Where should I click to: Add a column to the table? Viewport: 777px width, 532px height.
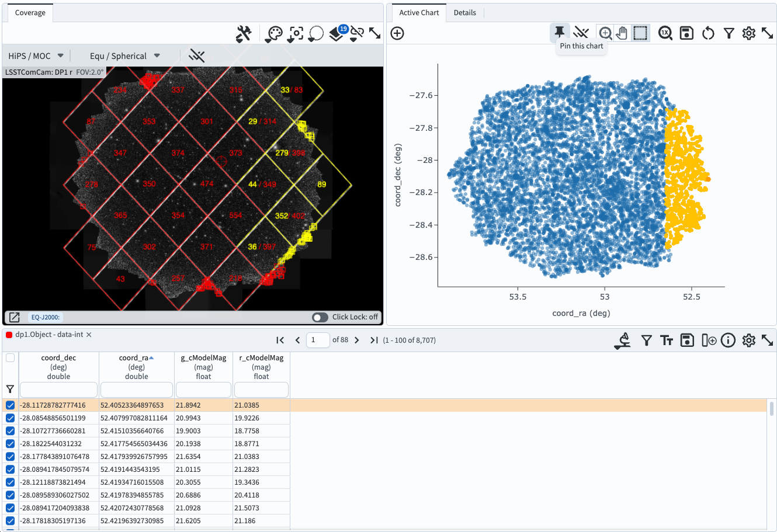(709, 340)
